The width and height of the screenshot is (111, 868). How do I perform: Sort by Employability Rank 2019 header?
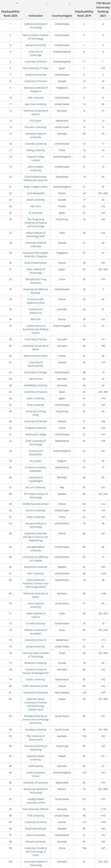pyautogui.click(x=84, y=14)
